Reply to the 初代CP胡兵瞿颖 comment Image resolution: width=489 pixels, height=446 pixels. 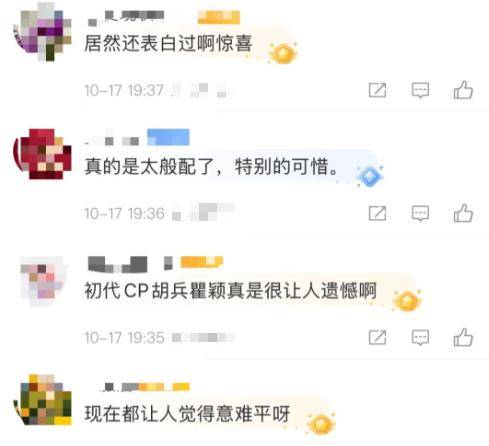(420, 338)
